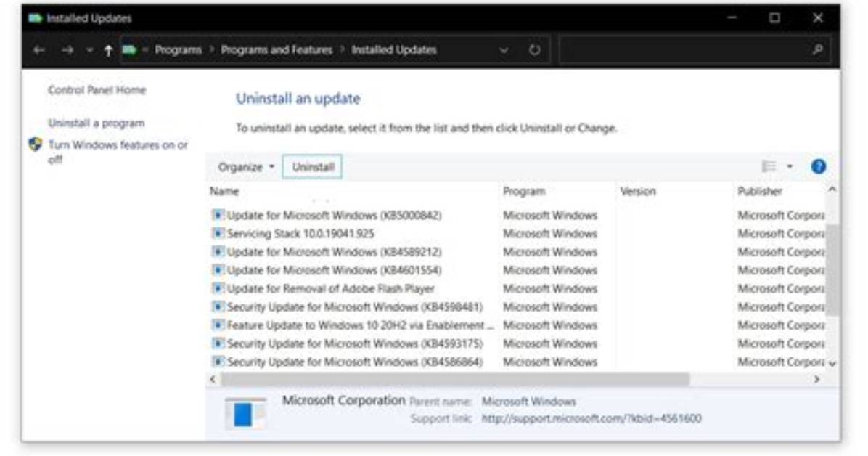868x456 pixels.
Task: Open the support.microsoft.com support link
Action: 591,418
